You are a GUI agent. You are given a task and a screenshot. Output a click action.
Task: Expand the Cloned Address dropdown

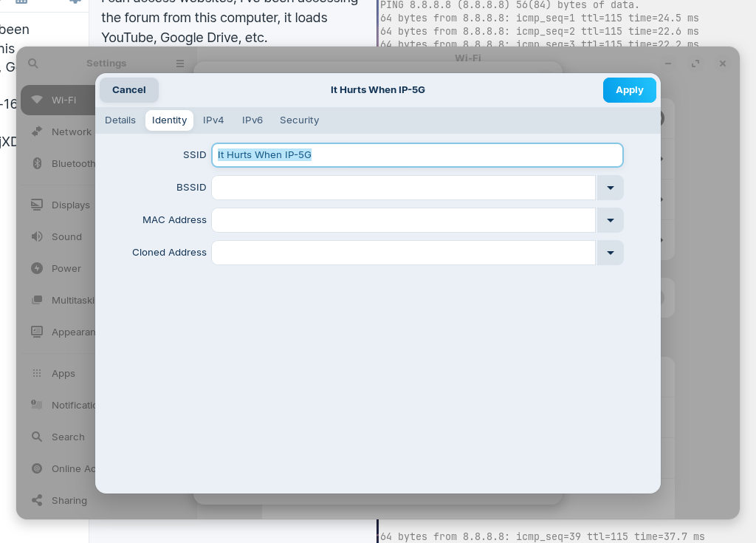[610, 253]
